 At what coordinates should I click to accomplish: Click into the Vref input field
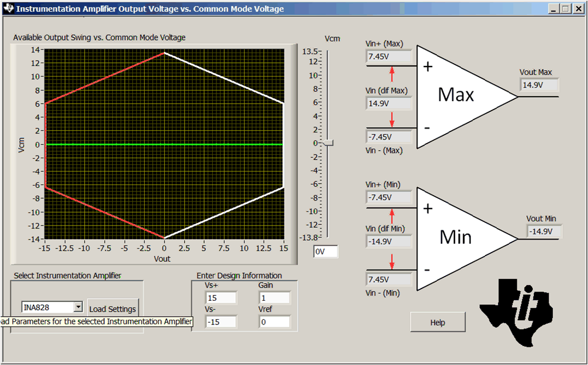274,322
